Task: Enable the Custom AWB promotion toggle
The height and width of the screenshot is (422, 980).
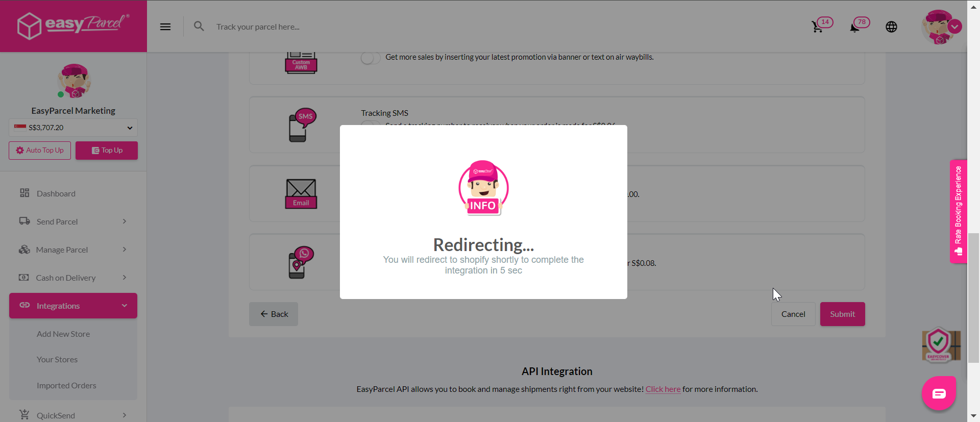Action: (x=371, y=58)
